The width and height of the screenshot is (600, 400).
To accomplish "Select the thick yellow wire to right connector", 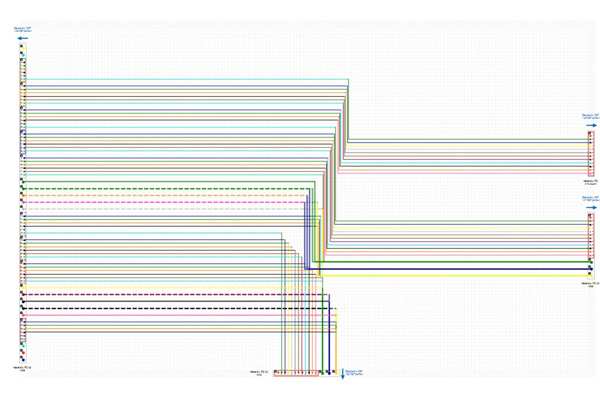I will 450,274.
